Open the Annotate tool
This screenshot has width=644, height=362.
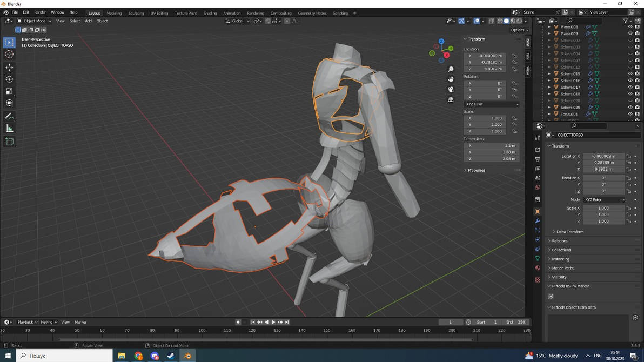[x=9, y=116]
